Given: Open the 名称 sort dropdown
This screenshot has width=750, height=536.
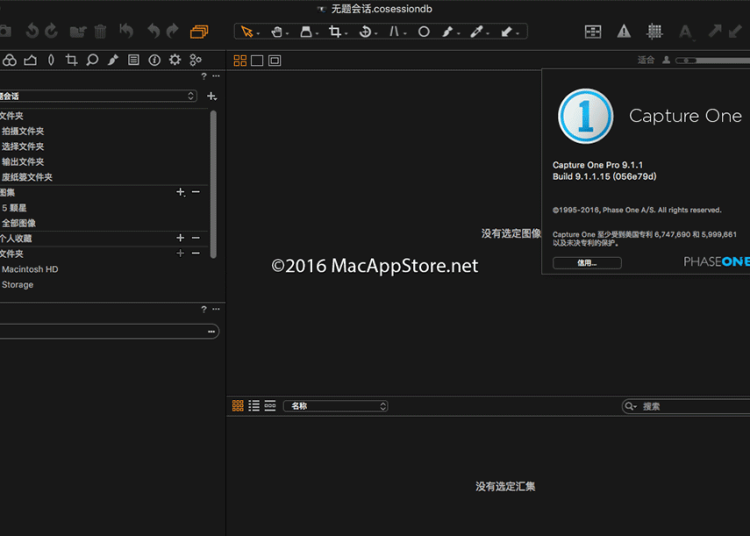Looking at the screenshot, I should (335, 406).
